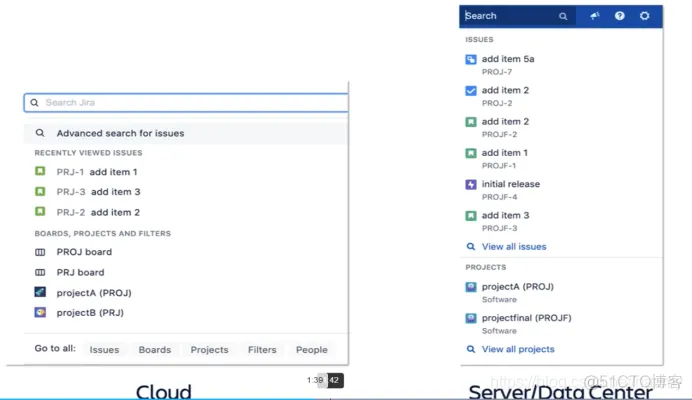Click the projectB avatar icon
The width and height of the screenshot is (692, 400).
[40, 312]
